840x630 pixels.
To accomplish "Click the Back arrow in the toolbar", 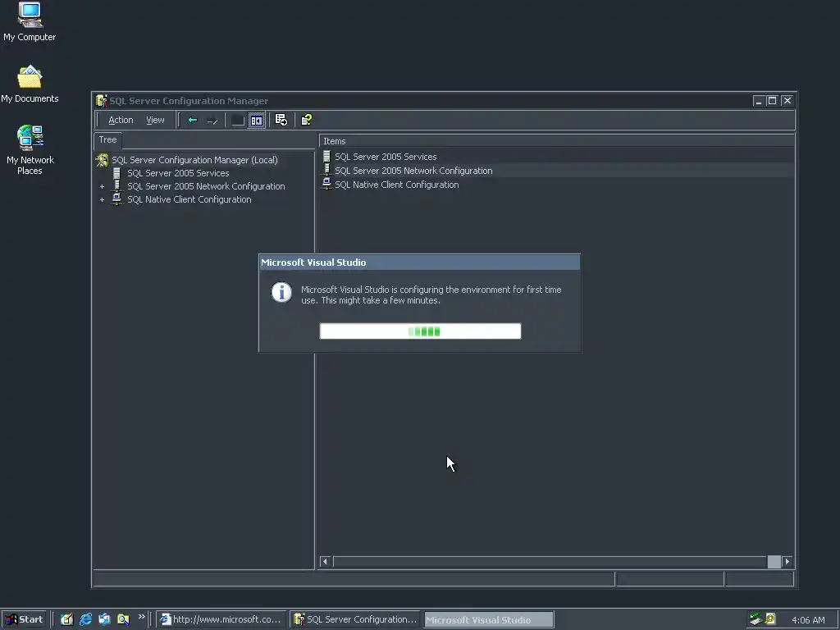I will tap(193, 120).
